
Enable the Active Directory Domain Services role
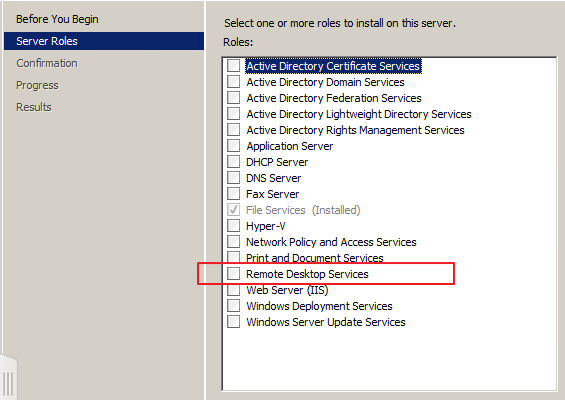point(233,82)
